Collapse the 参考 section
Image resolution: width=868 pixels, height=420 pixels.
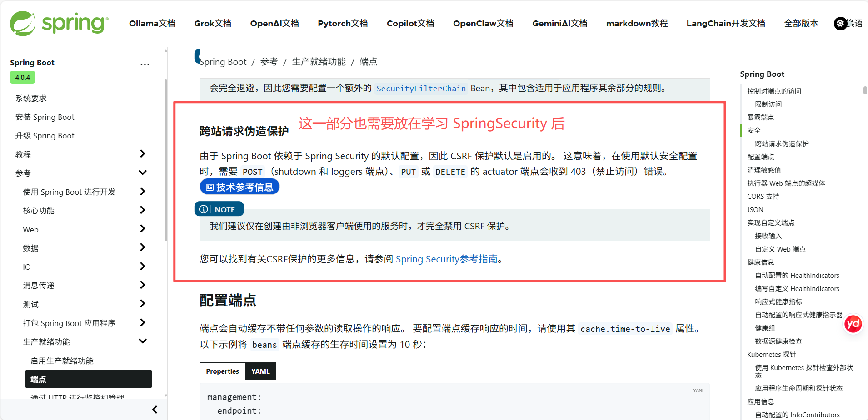(143, 173)
